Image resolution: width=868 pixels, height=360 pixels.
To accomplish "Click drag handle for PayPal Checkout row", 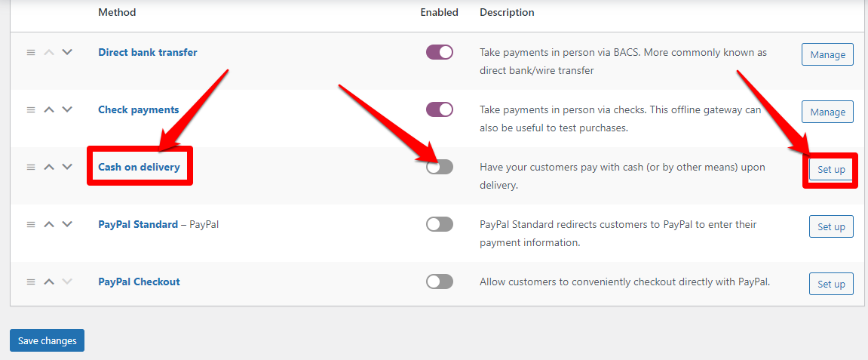I will [x=31, y=282].
